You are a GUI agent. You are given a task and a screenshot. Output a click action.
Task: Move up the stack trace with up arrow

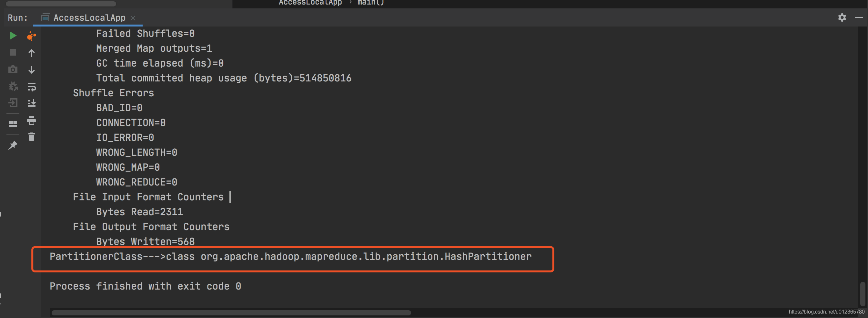click(31, 53)
